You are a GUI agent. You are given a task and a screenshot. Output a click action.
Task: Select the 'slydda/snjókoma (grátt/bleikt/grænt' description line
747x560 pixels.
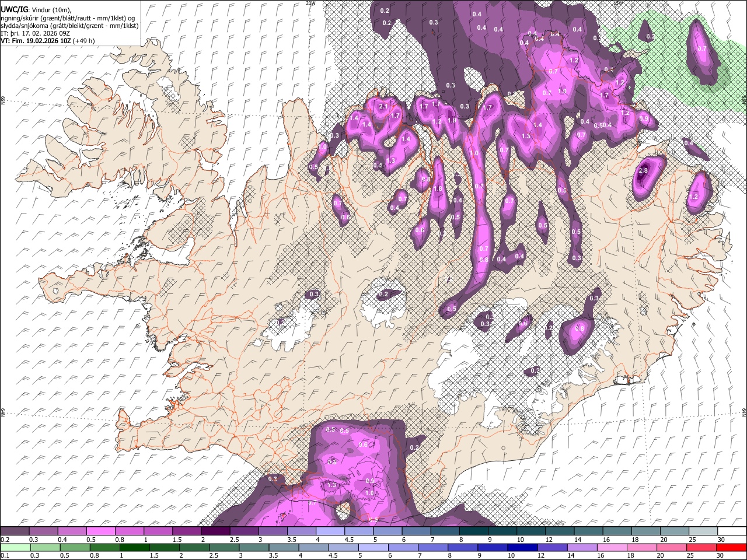click(69, 26)
